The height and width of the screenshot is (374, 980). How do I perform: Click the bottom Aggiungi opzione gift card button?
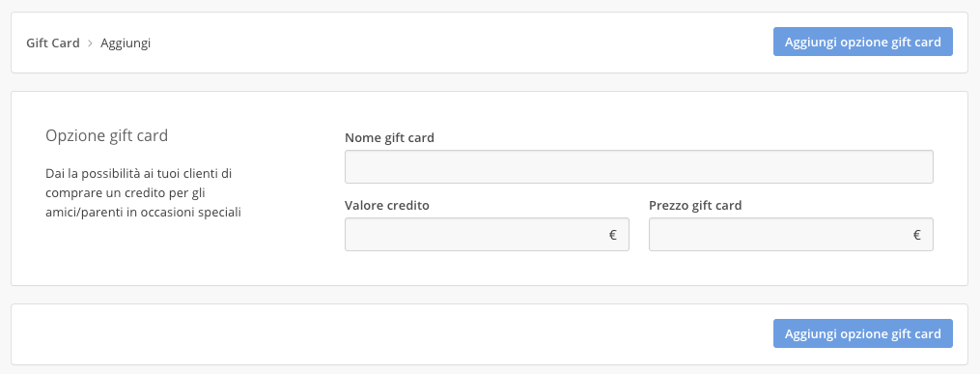pos(862,334)
